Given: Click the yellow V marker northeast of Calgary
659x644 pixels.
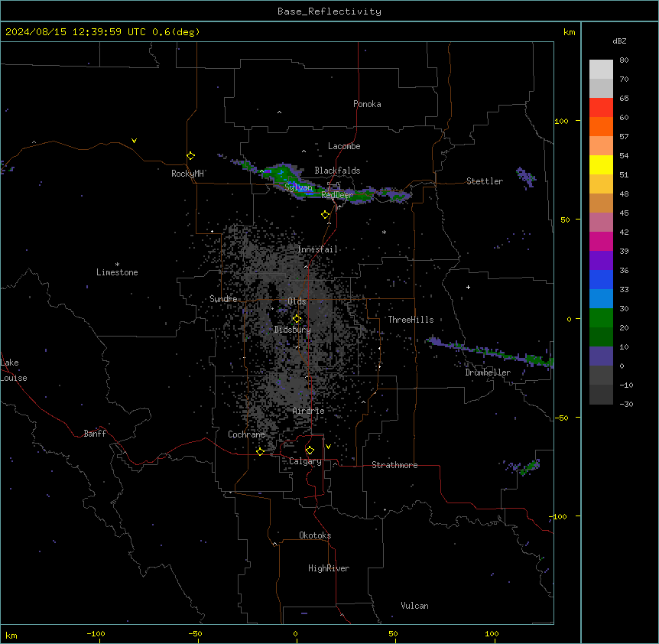Looking at the screenshot, I should coord(328,447).
